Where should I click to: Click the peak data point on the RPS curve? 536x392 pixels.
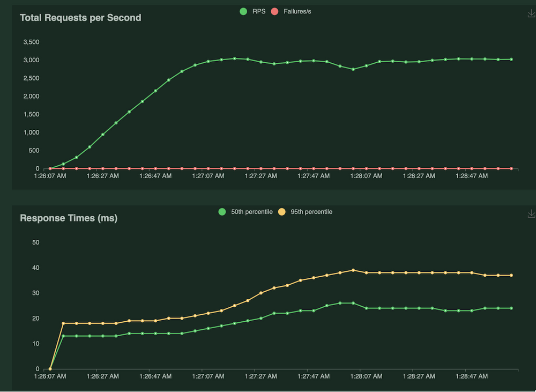[x=234, y=57]
